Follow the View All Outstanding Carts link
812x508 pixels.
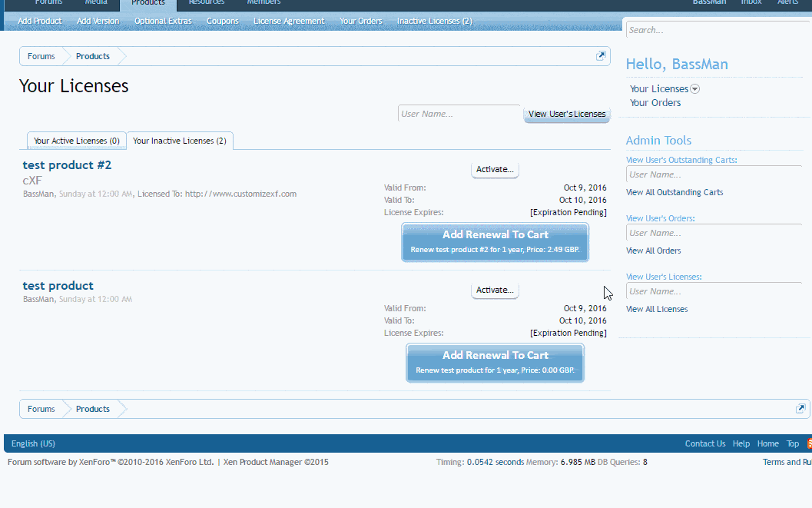pyautogui.click(x=674, y=192)
